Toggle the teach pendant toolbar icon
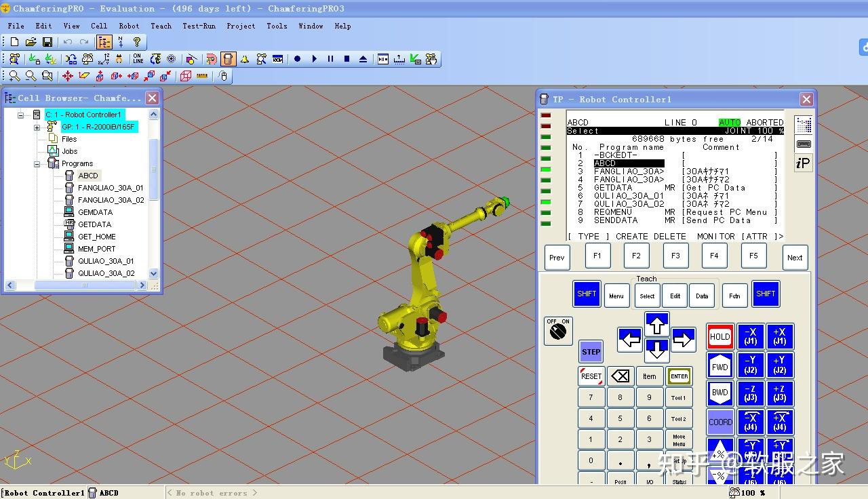Viewport: 868px width, 499px height. [x=228, y=59]
